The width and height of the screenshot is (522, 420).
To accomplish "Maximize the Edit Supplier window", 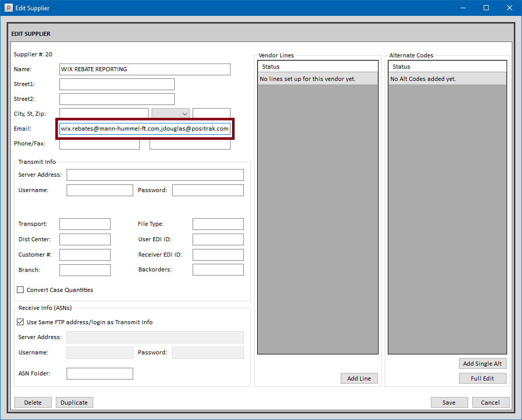I will pos(486,8).
